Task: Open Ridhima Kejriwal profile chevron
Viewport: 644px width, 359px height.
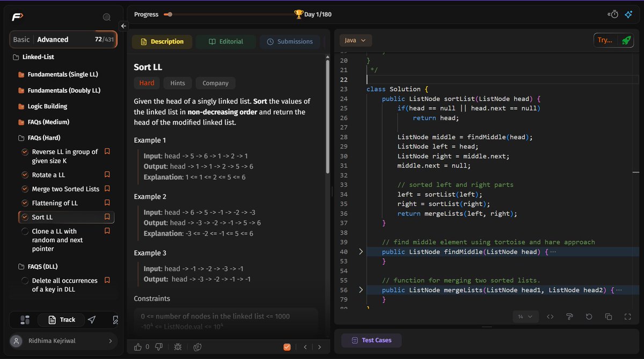Action: [x=111, y=341]
